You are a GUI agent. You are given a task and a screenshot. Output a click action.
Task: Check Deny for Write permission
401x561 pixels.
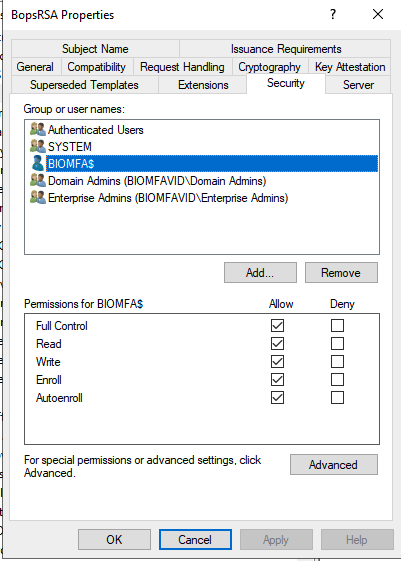tap(337, 362)
